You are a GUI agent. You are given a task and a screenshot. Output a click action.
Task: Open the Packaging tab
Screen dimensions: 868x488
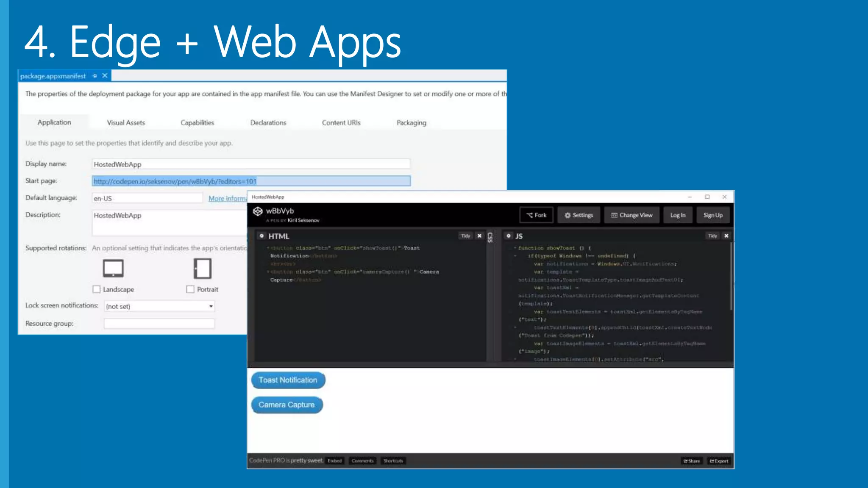pos(412,123)
